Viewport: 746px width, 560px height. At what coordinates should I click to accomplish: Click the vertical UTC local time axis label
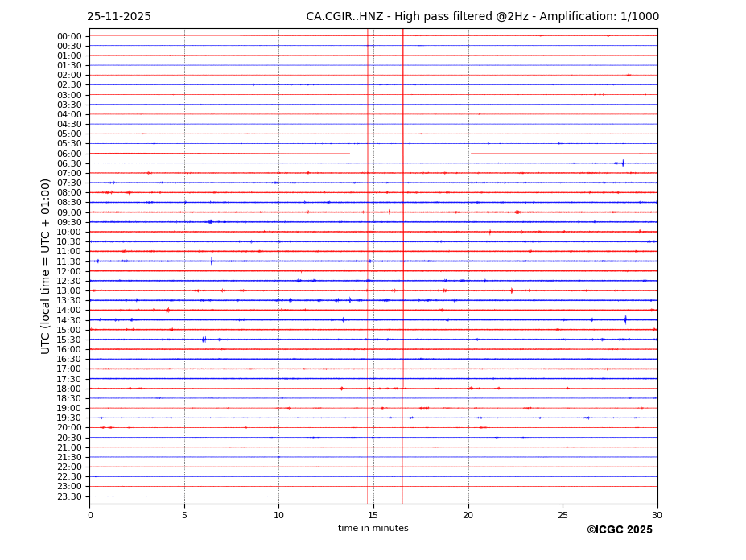click(x=46, y=266)
